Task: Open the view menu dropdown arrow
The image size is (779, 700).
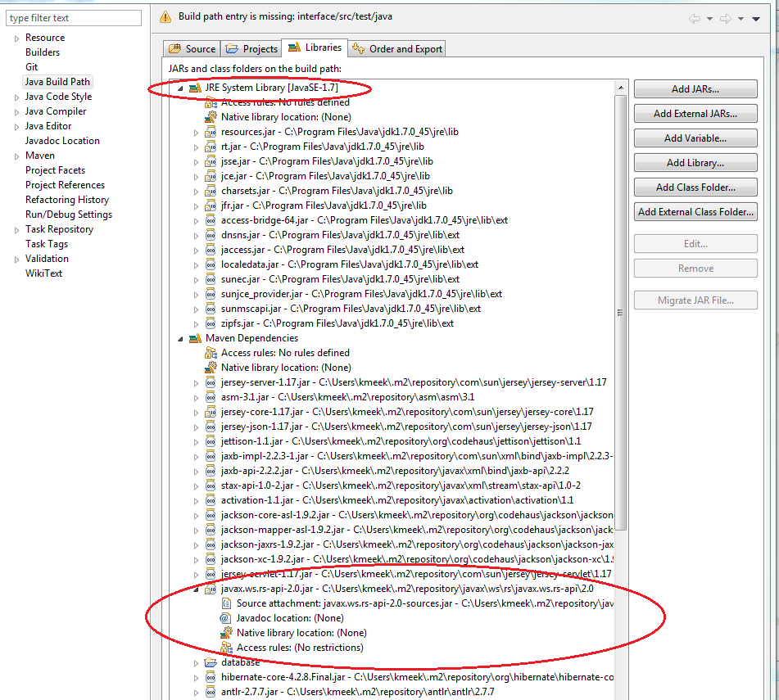Action: (758, 18)
